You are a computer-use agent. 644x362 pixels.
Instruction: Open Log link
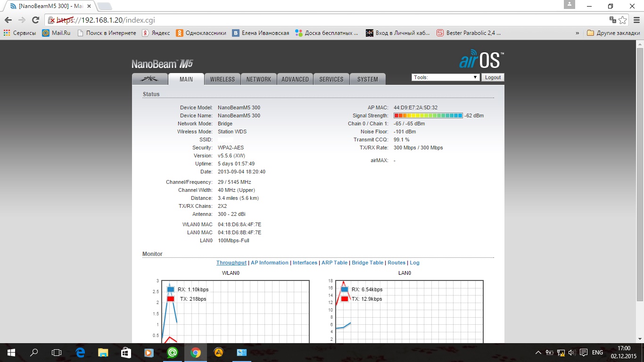point(414,263)
